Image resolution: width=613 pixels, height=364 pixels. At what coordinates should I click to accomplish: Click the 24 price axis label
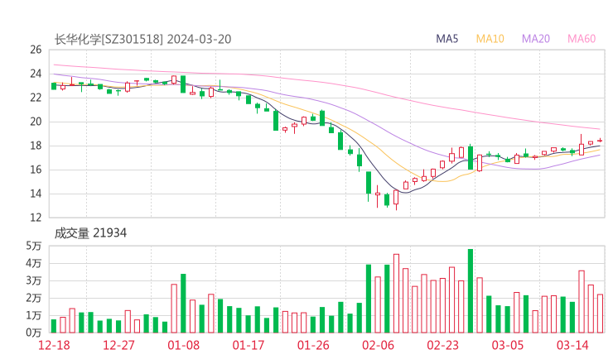pyautogui.click(x=36, y=74)
